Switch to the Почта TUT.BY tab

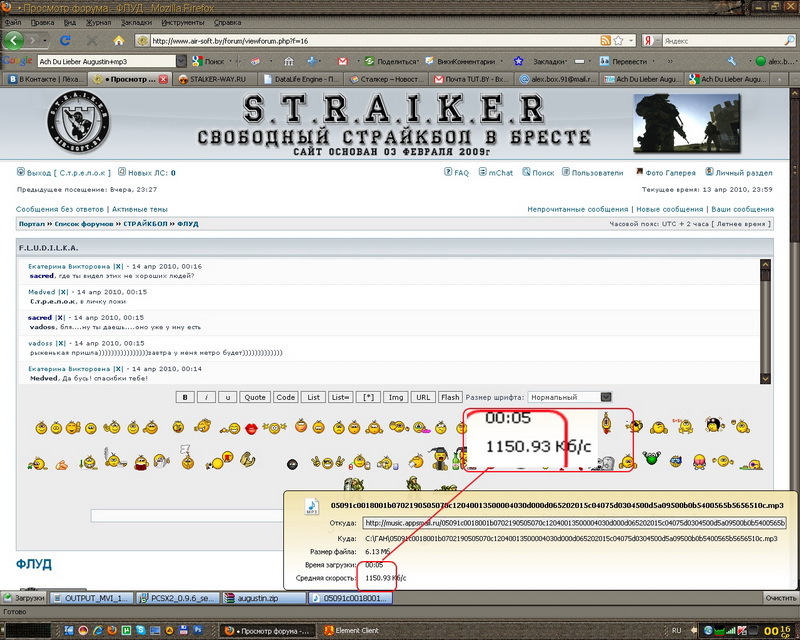[x=470, y=79]
